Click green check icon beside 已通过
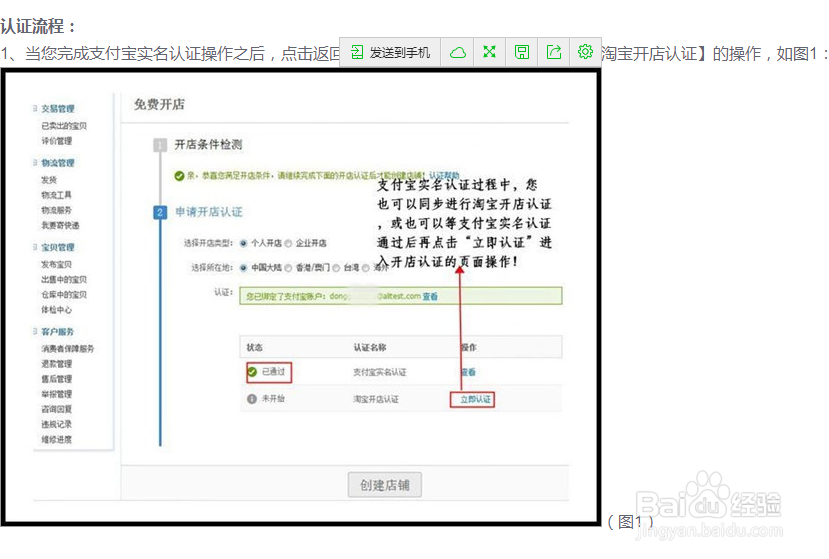Image resolution: width=829 pixels, height=559 pixels. 252,372
